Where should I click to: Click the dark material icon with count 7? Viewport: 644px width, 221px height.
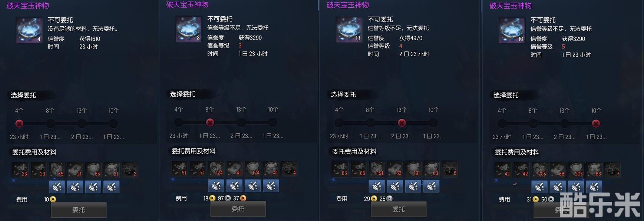point(612,170)
